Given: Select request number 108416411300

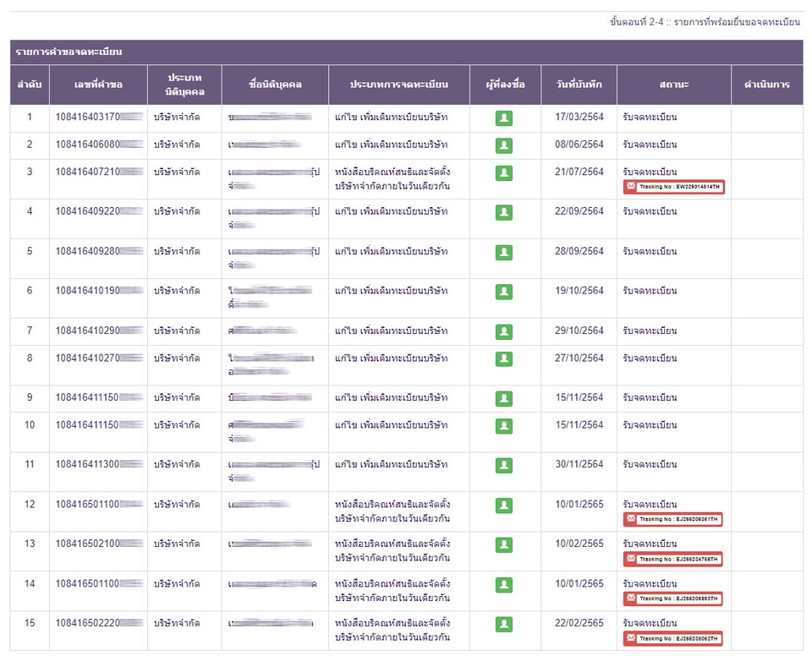Looking at the screenshot, I should coord(99,464).
